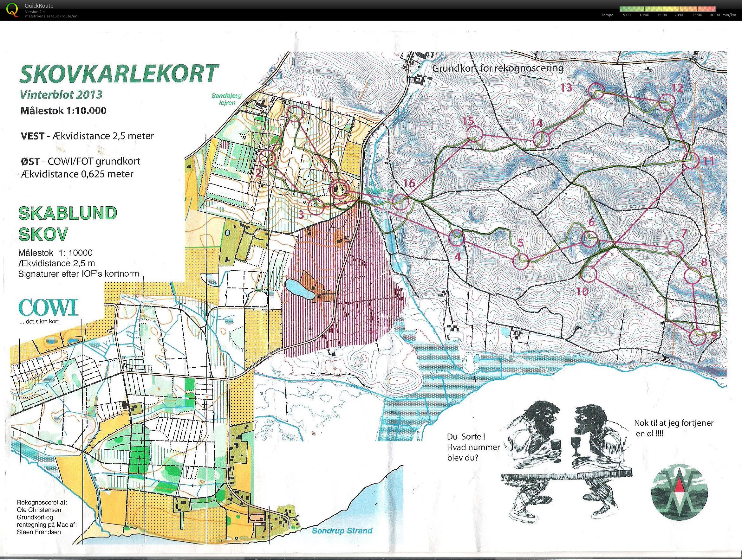
Task: Select control circle 2 on the map
Action: click(x=268, y=157)
